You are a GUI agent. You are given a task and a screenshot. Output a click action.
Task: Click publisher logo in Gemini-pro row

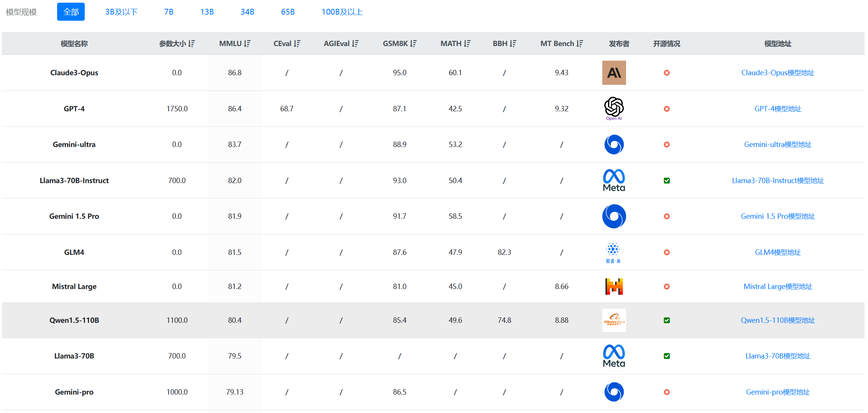614,392
